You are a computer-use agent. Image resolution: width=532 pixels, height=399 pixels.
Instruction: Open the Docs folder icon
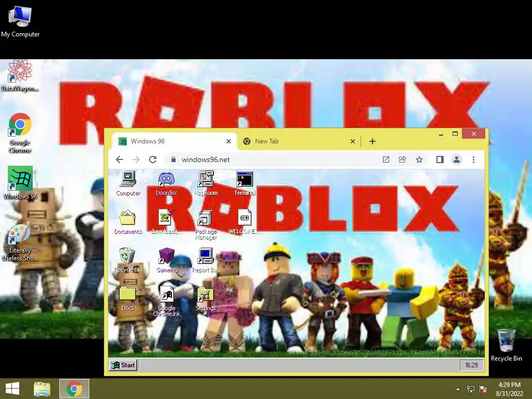128,299
